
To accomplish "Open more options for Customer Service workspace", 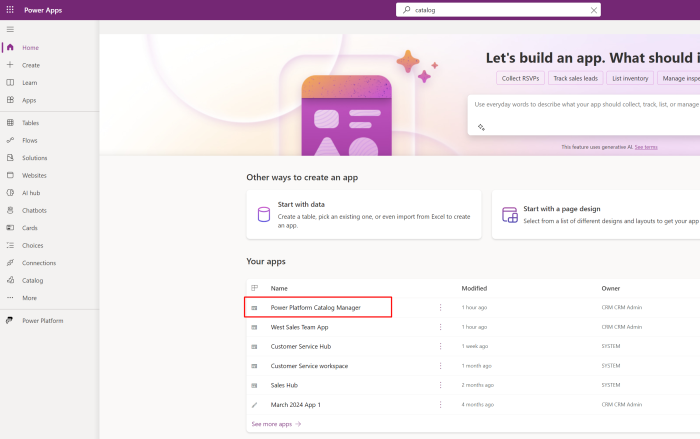I will [440, 366].
